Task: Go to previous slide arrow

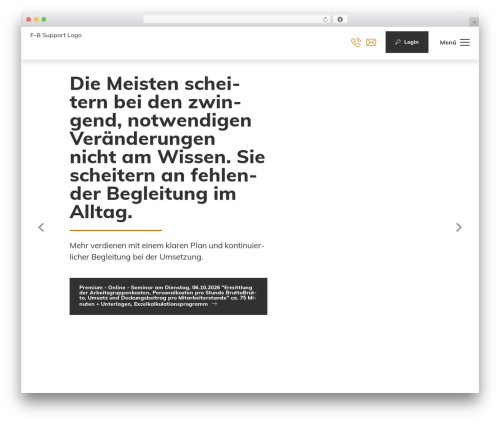Action: [41, 227]
